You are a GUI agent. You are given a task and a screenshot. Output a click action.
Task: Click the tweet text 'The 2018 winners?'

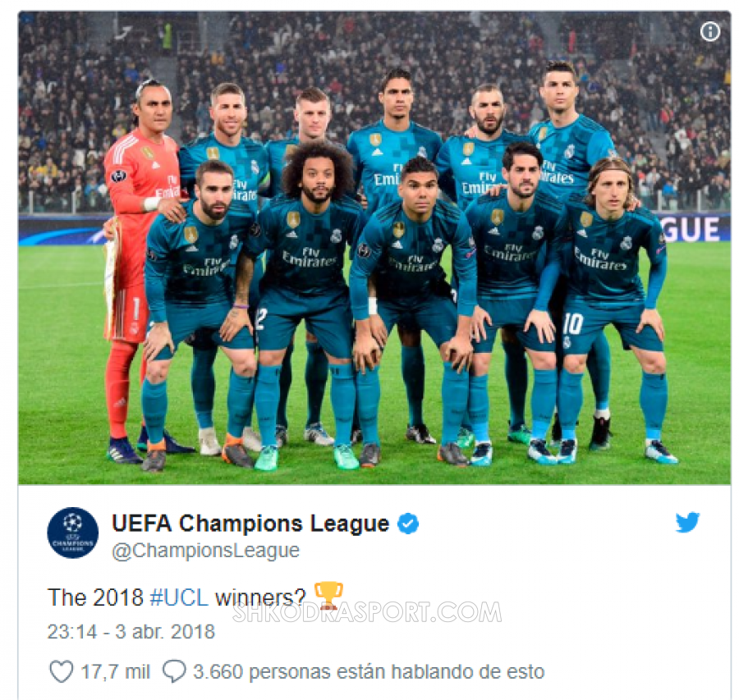point(177,597)
